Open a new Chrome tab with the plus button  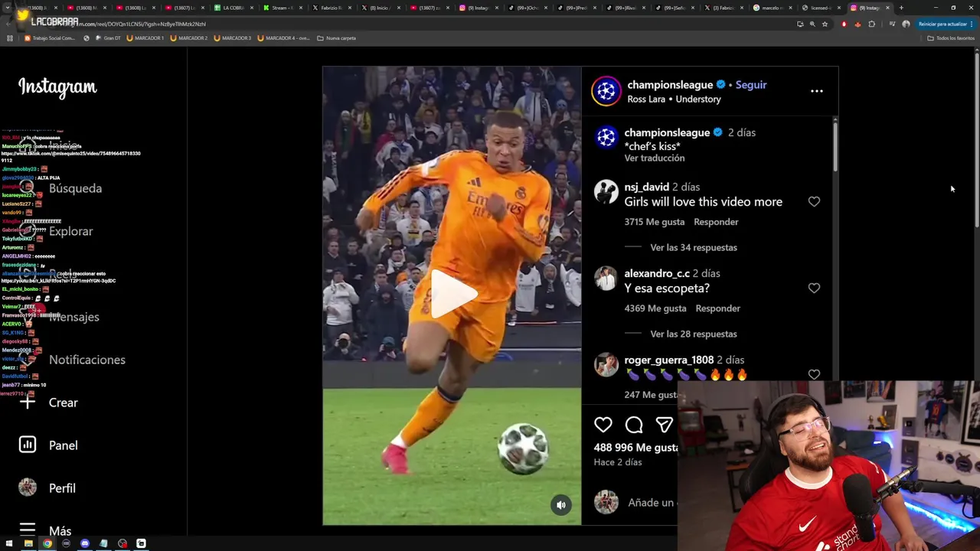[x=901, y=8]
